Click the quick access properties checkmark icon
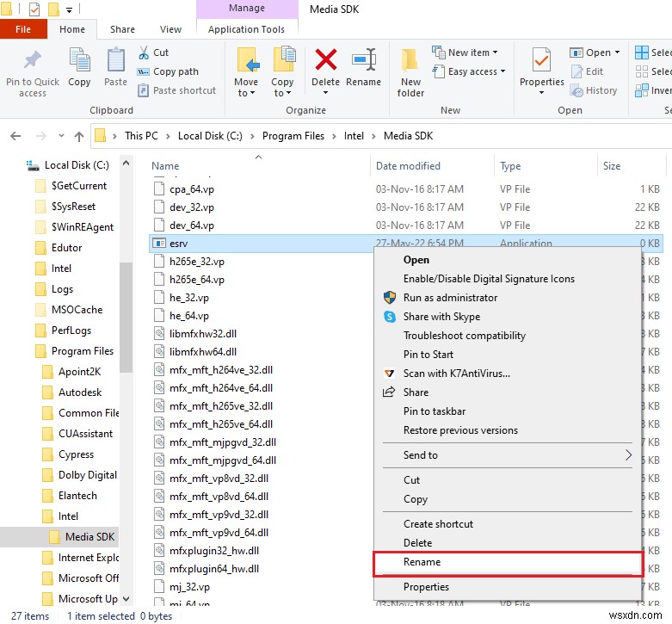 34,9
